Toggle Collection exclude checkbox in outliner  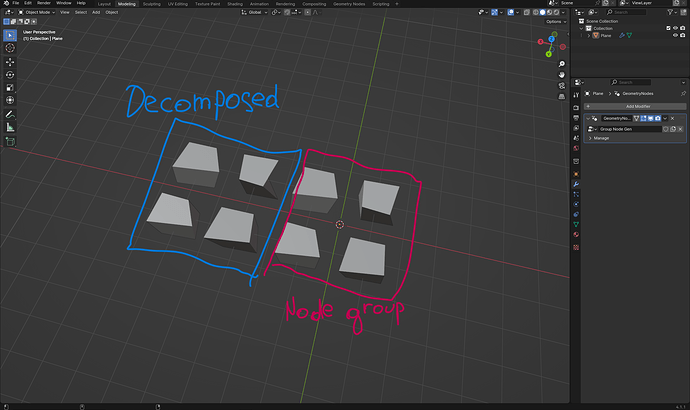[x=668, y=28]
